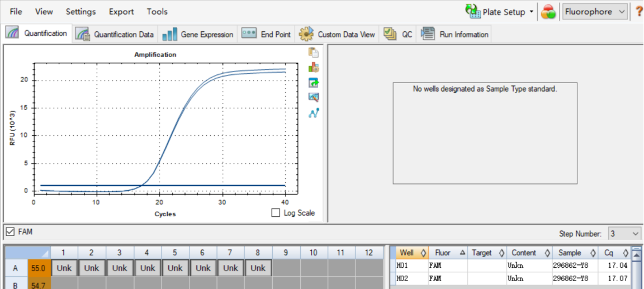
Task: Click the red-green spheres fluorophore icon
Action: tap(548, 12)
